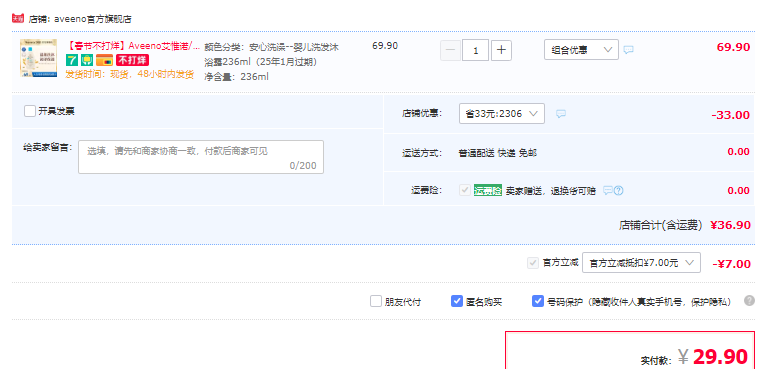The height and width of the screenshot is (369, 757).
Task: Toggle the 运费险 checkbox
Action: 465,190
